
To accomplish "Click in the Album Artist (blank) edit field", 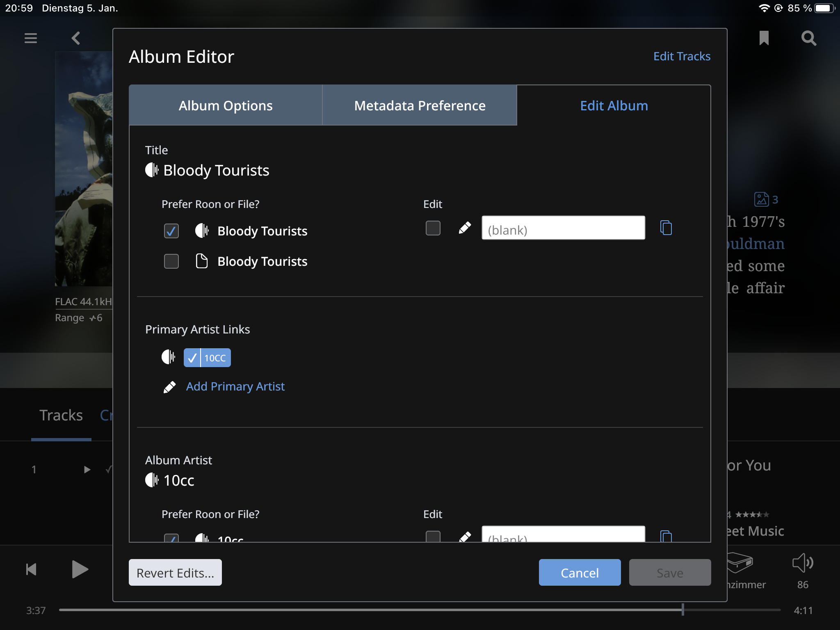I will 563,534.
